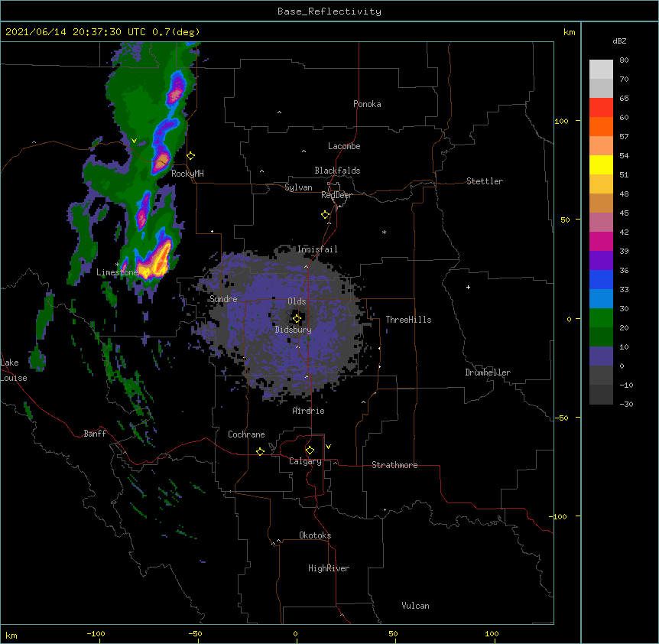This screenshot has width=659, height=644.
Task: Click the yellow diamond marker above Calgary label
Action: [x=310, y=450]
